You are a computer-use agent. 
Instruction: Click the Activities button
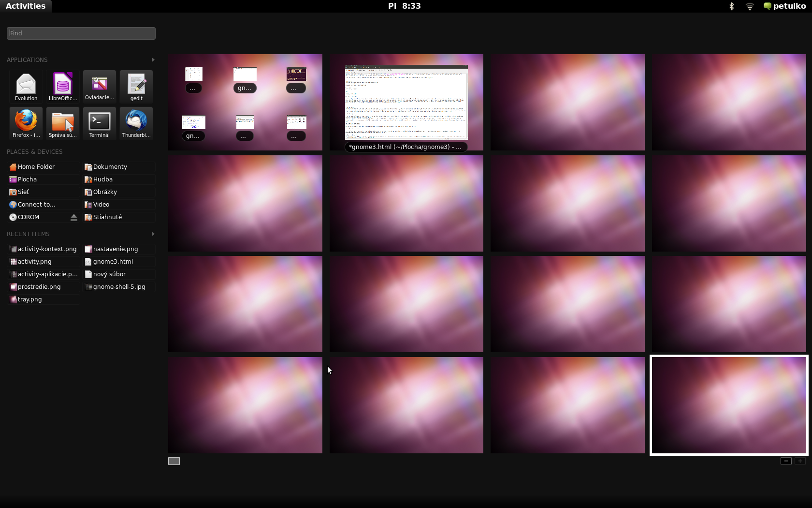[x=26, y=6]
